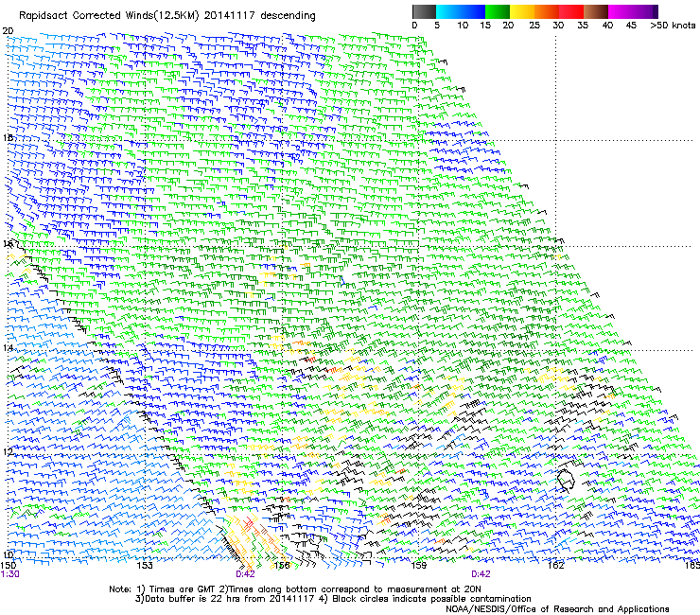This screenshot has height=615, width=700.
Task: Click the note line starting 'Note: 1) Times are GMT'
Action: click(x=294, y=589)
